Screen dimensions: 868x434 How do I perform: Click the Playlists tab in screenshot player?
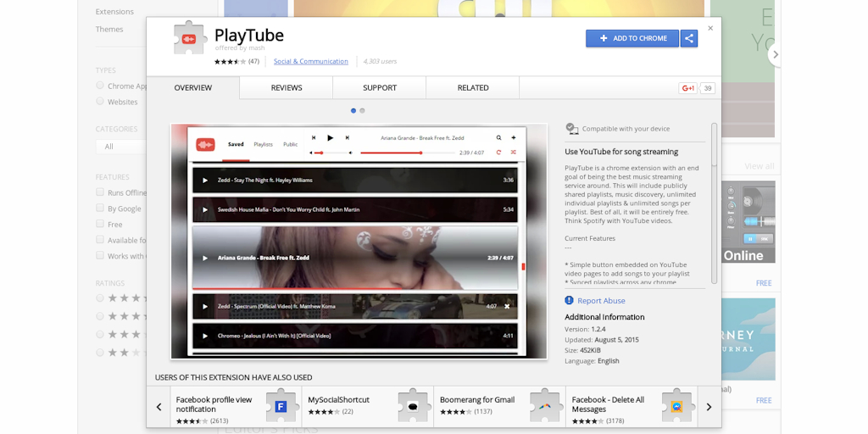pos(263,144)
